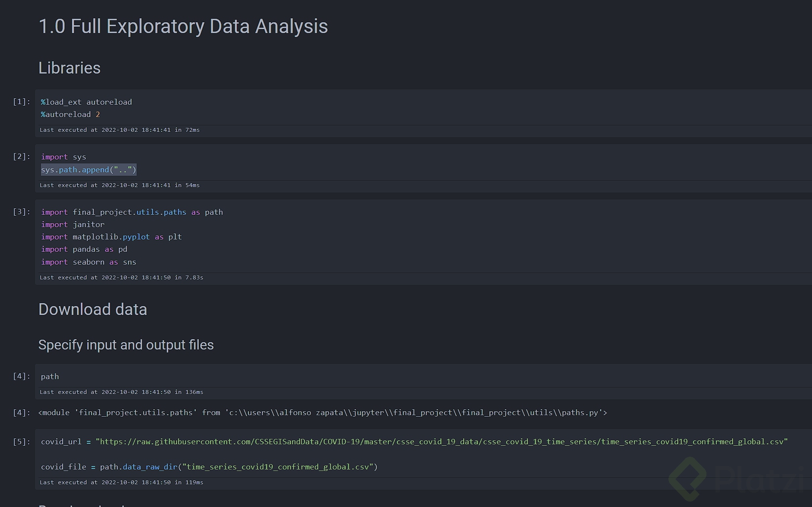Click the import janitor line
This screenshot has width=812, height=507.
73,225
